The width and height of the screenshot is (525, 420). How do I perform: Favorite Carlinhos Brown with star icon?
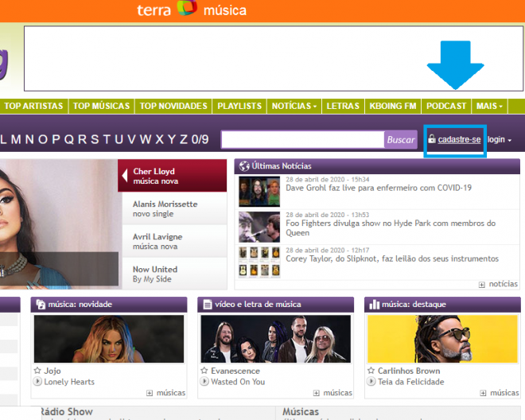point(371,371)
